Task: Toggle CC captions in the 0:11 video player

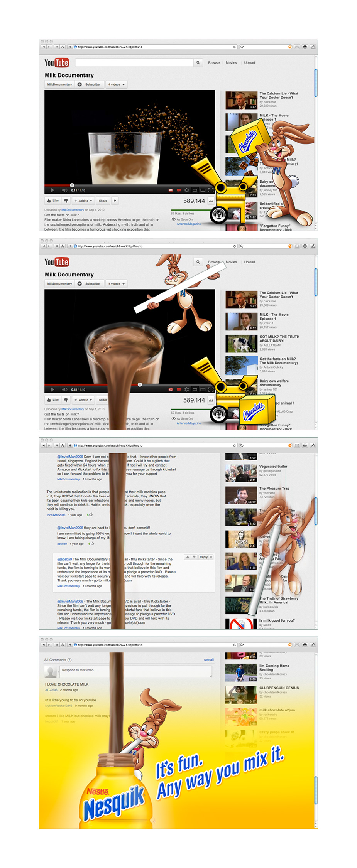Action: click(171, 190)
